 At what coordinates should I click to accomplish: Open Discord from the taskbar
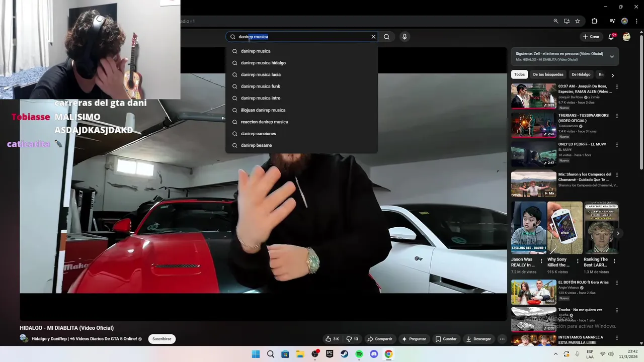[x=374, y=354]
